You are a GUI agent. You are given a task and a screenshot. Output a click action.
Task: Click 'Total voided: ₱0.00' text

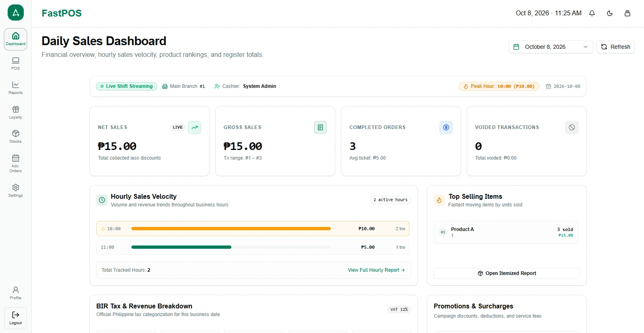coord(496,158)
